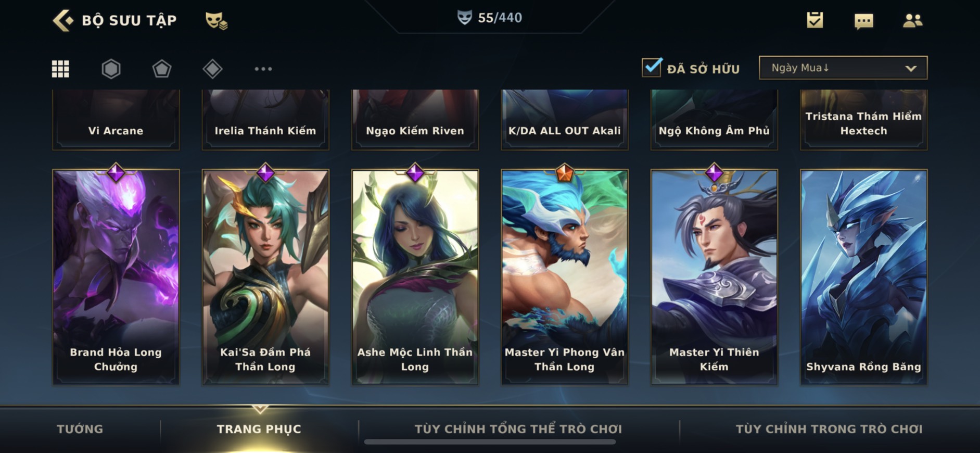Click the horizontal scrollbar under bottom tabs
980x453 pixels.
(490, 442)
